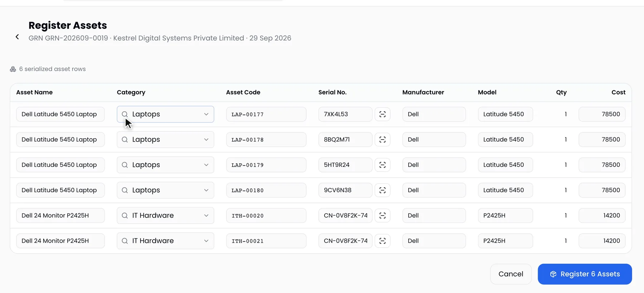
Task: Click the "6 serialized asset rows" text
Action: click(x=52, y=69)
